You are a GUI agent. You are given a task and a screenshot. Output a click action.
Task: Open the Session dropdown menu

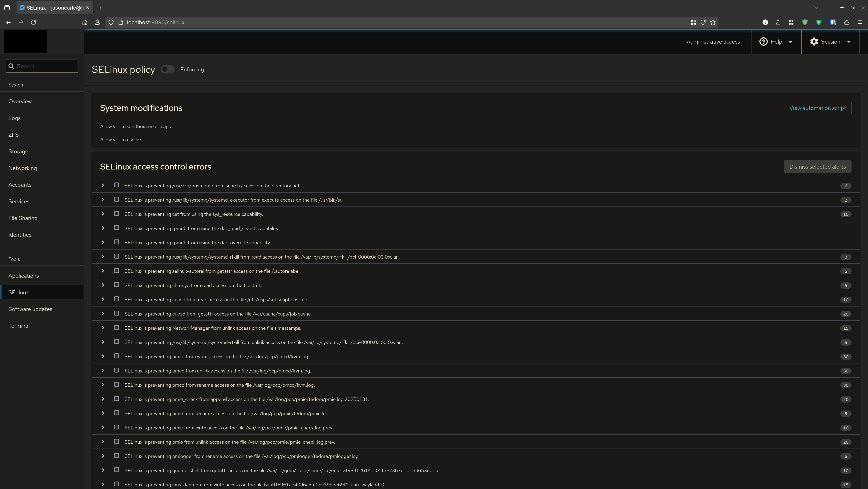pyautogui.click(x=830, y=42)
